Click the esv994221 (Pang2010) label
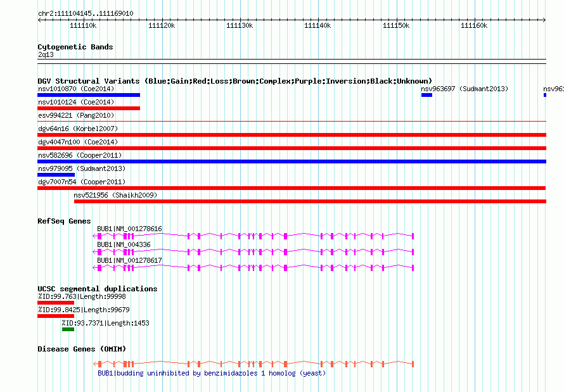The width and height of the screenshot is (564, 392). [x=76, y=115]
